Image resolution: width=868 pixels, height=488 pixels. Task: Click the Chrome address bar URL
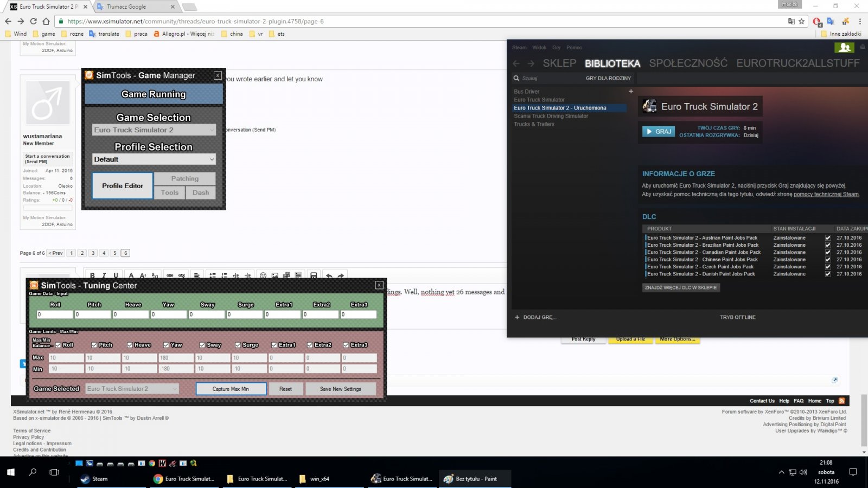pyautogui.click(x=195, y=22)
